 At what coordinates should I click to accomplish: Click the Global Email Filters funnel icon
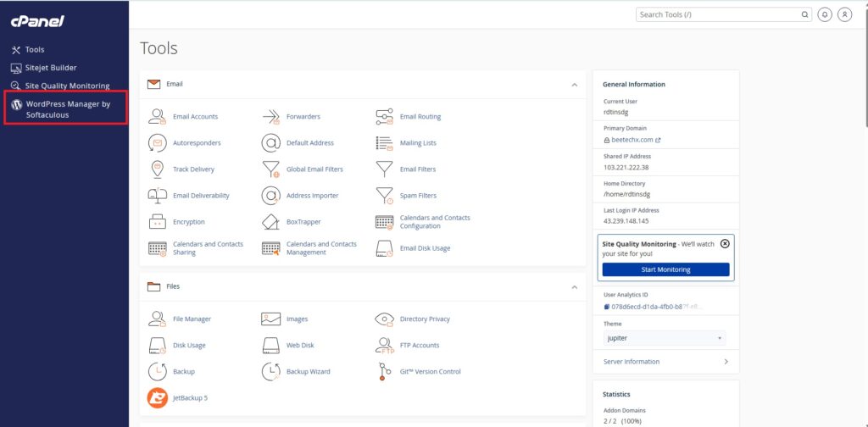[270, 169]
